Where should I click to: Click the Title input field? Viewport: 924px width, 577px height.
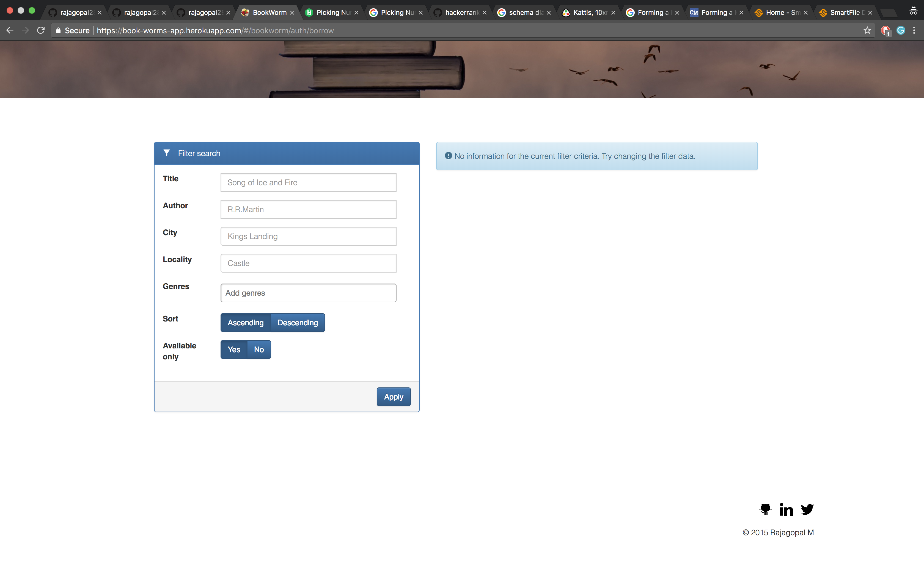coord(308,182)
